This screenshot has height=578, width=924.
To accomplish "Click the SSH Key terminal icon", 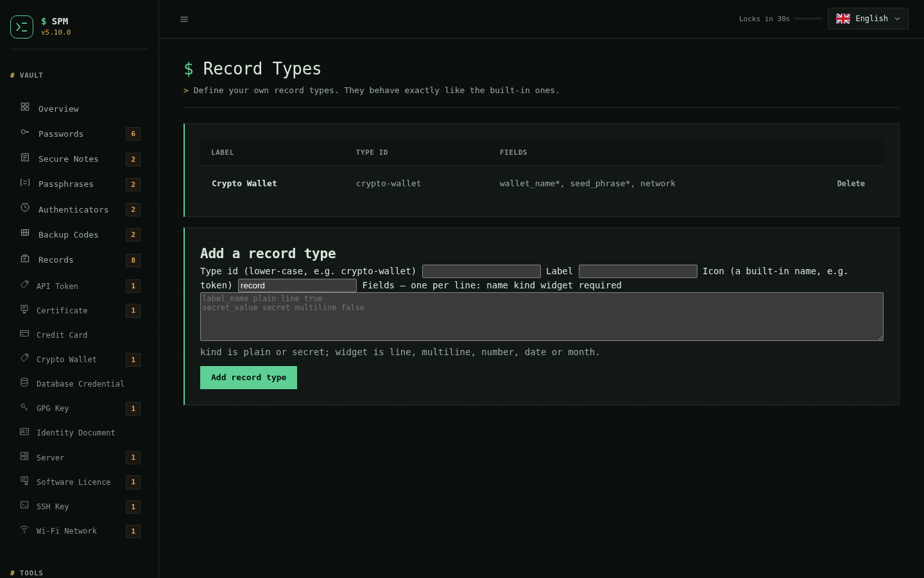I will (24, 505).
